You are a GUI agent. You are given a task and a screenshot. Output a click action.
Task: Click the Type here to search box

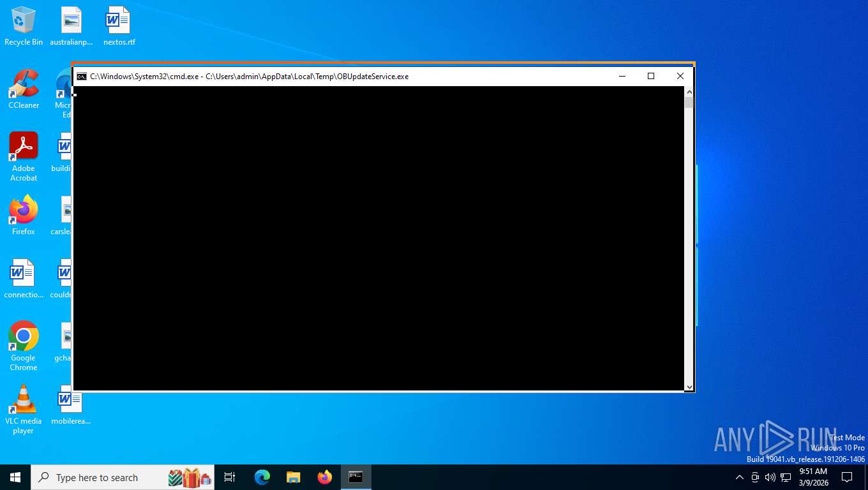(x=123, y=477)
